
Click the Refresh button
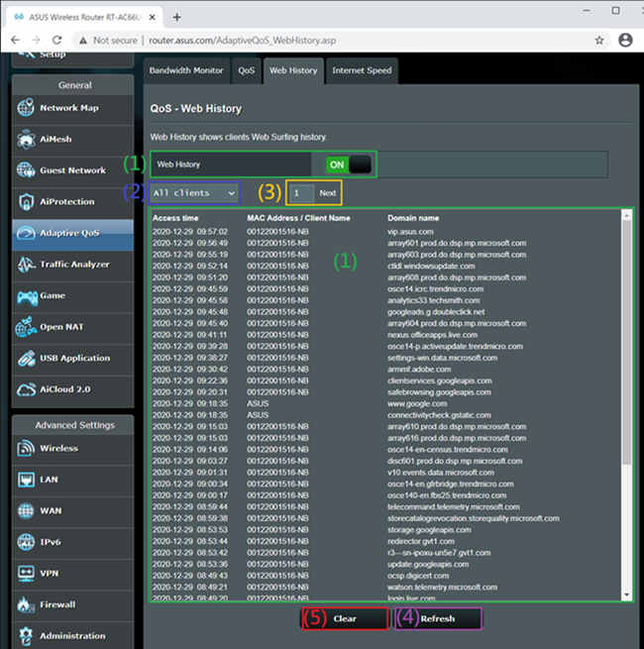tap(438, 618)
